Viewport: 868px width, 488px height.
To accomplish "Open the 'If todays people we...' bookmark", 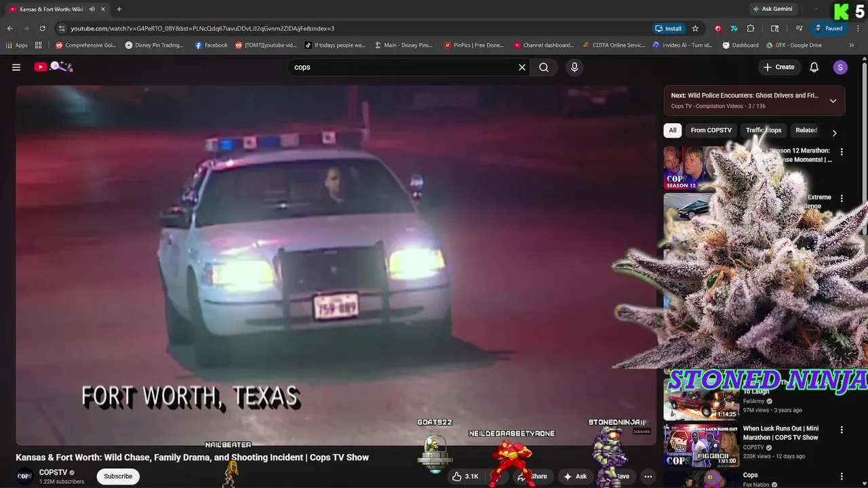I will click(x=335, y=45).
